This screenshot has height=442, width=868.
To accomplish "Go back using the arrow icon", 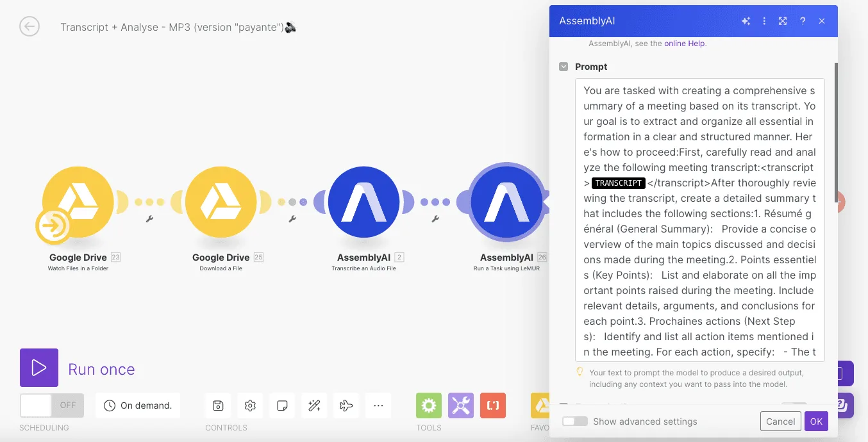I will pos(29,26).
